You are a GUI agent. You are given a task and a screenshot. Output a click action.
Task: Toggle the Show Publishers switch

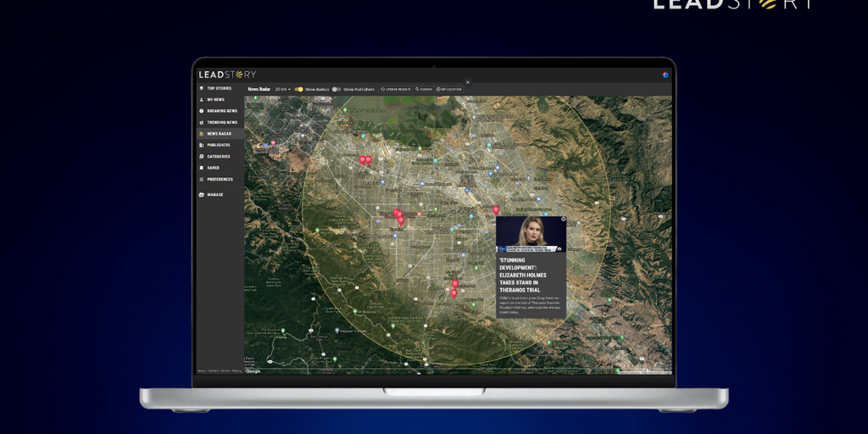pyautogui.click(x=336, y=89)
